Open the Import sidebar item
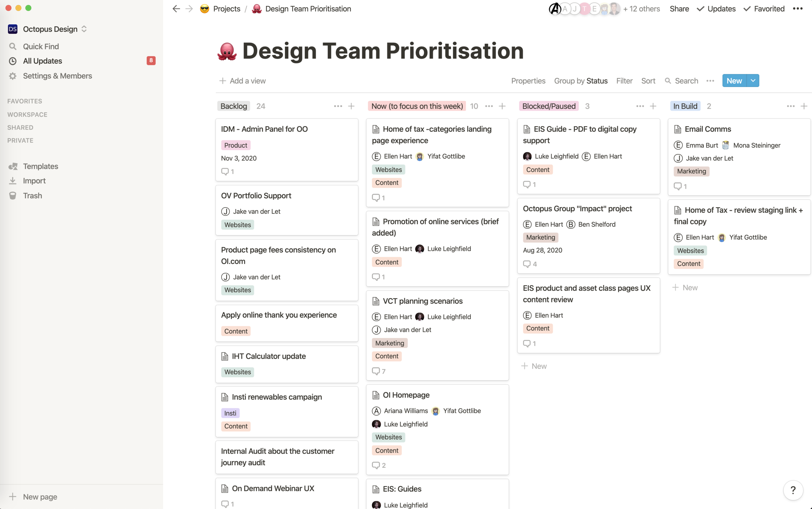 click(34, 181)
